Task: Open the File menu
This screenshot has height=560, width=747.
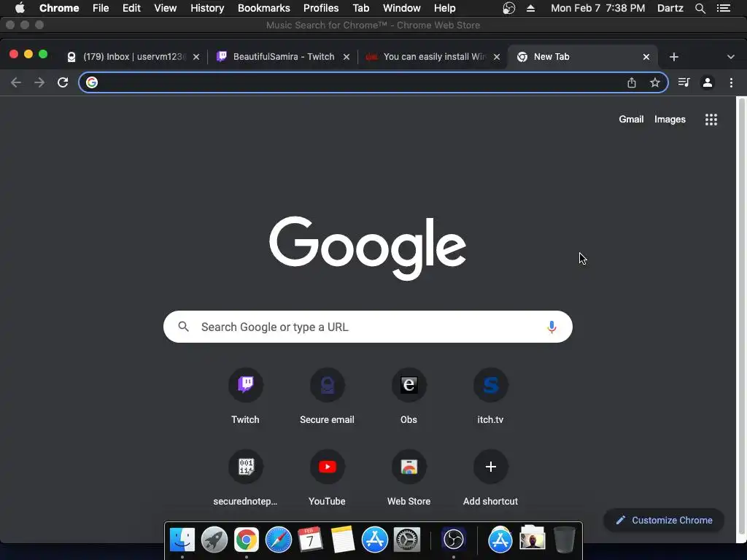Action: [101, 8]
